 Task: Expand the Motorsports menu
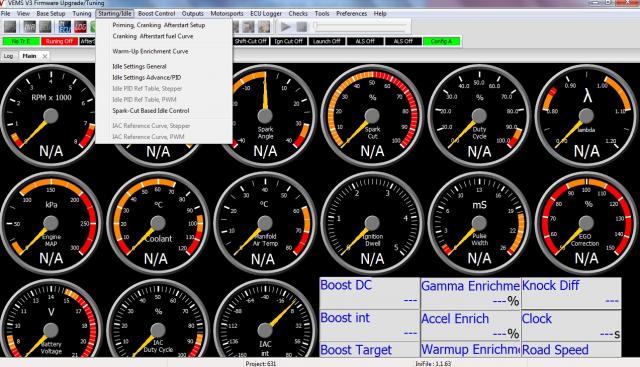tap(227, 13)
